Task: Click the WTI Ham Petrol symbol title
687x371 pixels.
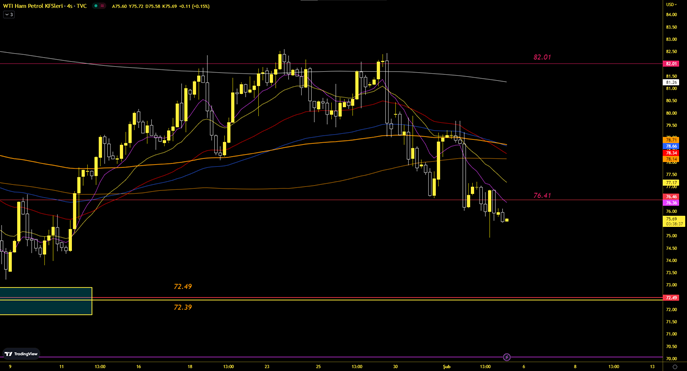Action: [x=45, y=6]
